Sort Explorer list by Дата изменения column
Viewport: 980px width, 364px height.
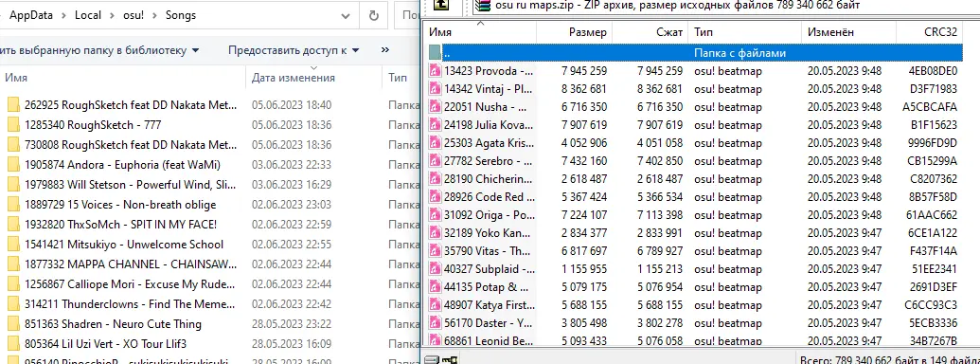click(294, 78)
